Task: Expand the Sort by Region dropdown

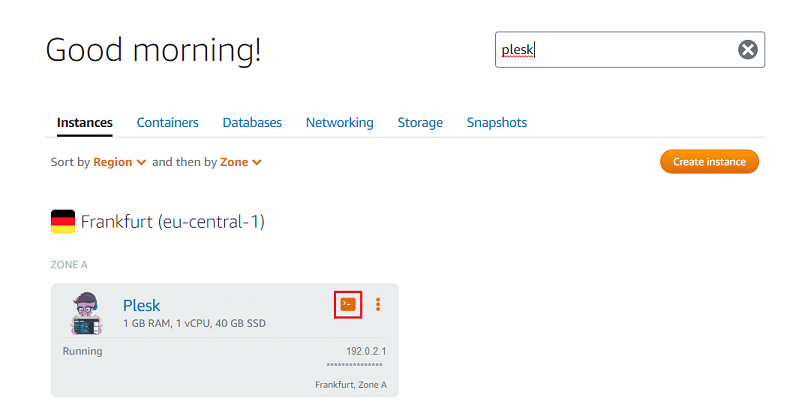Action: click(x=120, y=162)
